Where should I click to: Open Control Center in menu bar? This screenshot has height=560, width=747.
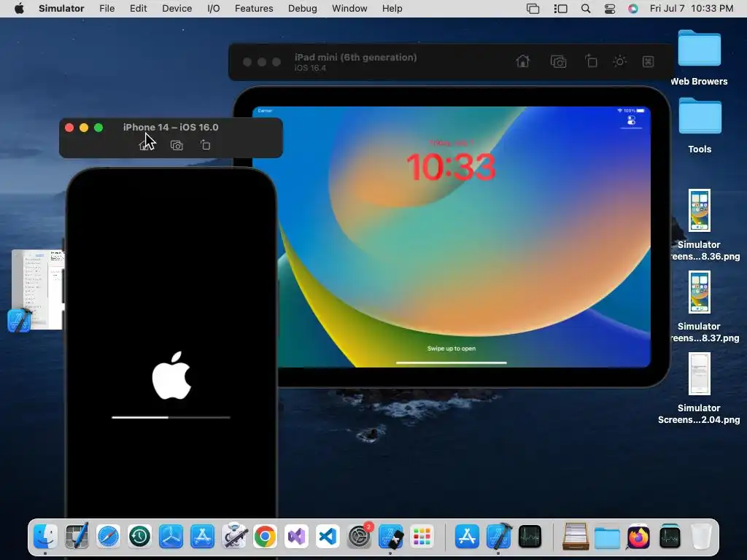pyautogui.click(x=610, y=9)
